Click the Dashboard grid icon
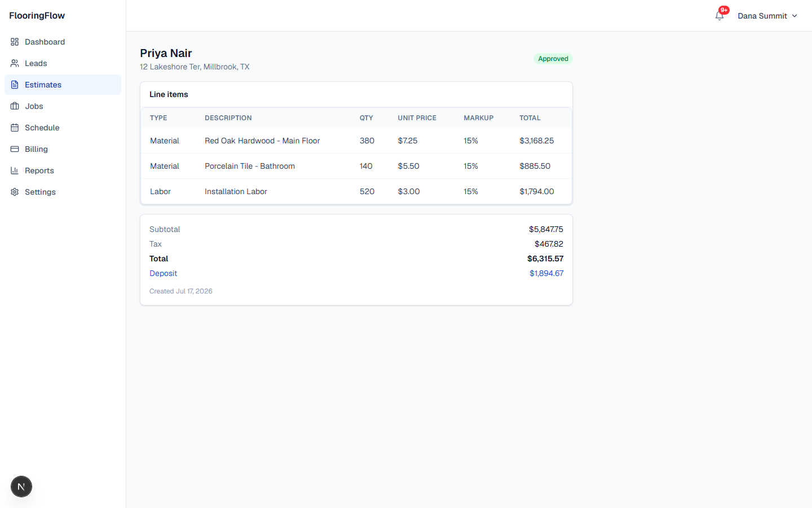The width and height of the screenshot is (812, 508). (x=15, y=42)
